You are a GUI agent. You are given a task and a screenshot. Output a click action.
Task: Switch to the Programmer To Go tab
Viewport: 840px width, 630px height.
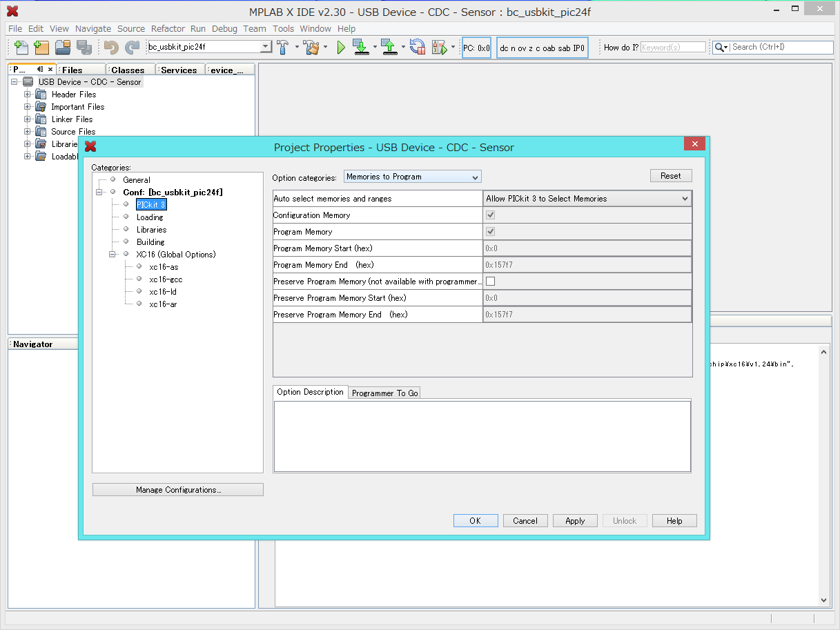click(x=384, y=393)
